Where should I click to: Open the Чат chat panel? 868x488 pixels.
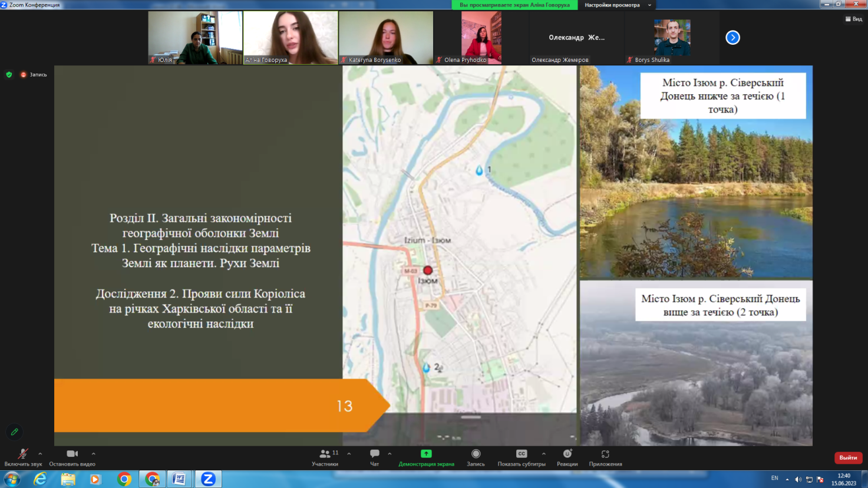374,454
